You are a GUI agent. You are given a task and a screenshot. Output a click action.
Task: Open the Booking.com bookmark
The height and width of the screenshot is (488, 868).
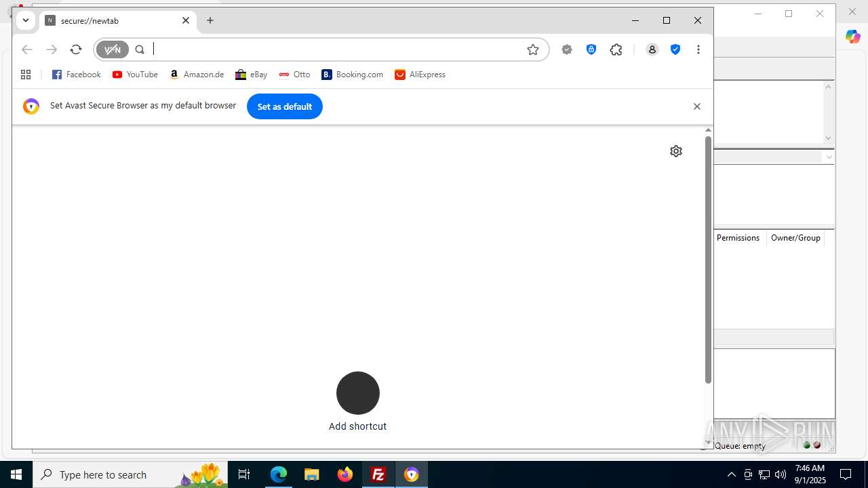tap(353, 75)
